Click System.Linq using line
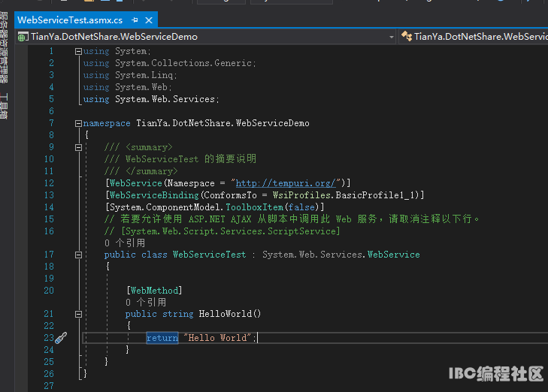 (x=130, y=75)
